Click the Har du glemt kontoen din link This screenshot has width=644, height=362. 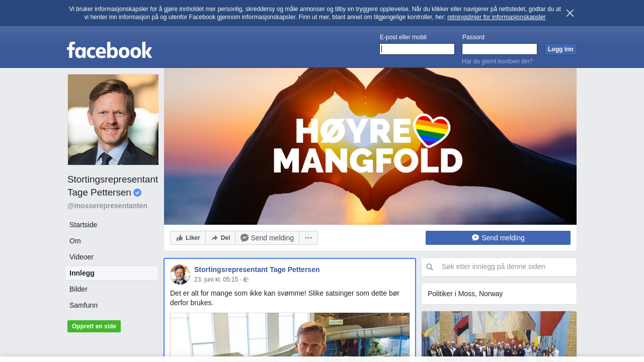(497, 61)
